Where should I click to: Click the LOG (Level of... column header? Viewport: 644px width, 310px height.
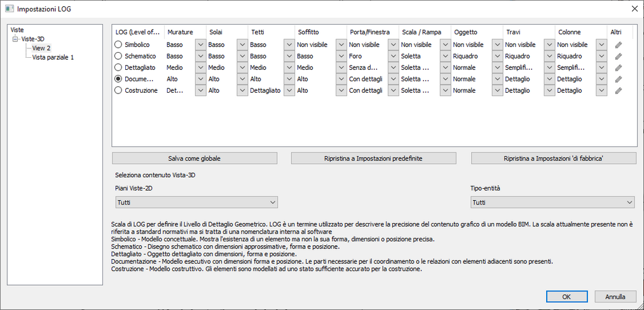tap(138, 32)
